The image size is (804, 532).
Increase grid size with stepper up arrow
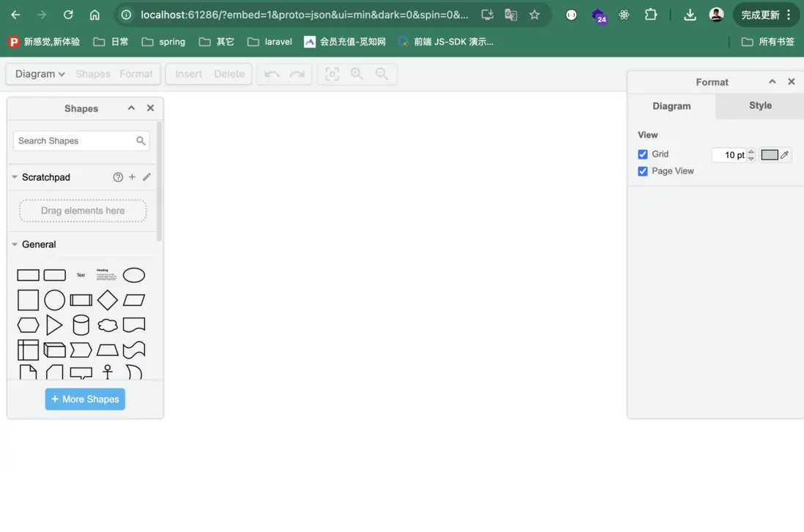[x=751, y=151]
